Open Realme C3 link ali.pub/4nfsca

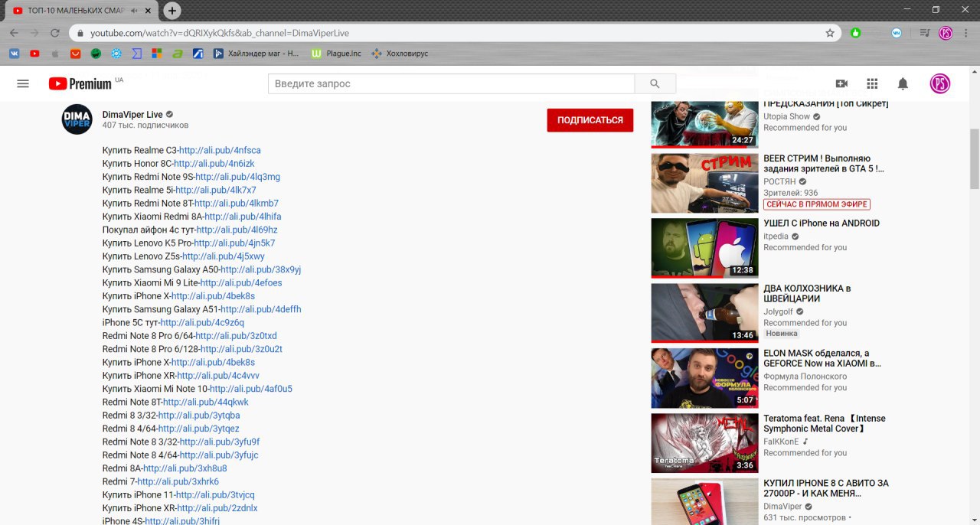220,150
